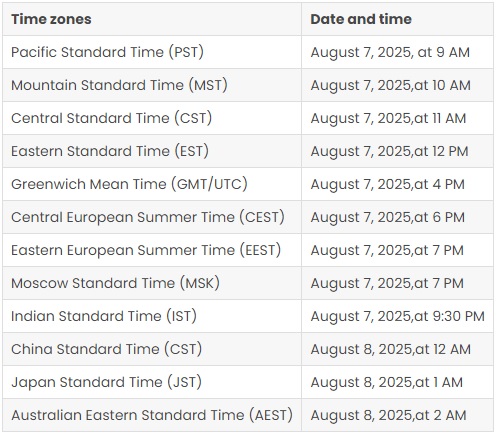Click Australian Eastern Standard Time (AEST) cell
Viewport: 497px width, 435px height.
[x=152, y=415]
